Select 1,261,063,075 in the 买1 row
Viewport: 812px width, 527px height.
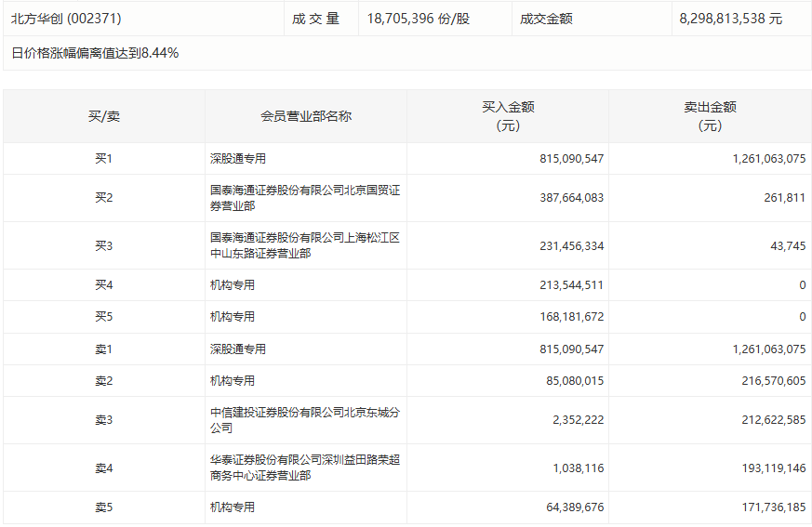(x=769, y=158)
